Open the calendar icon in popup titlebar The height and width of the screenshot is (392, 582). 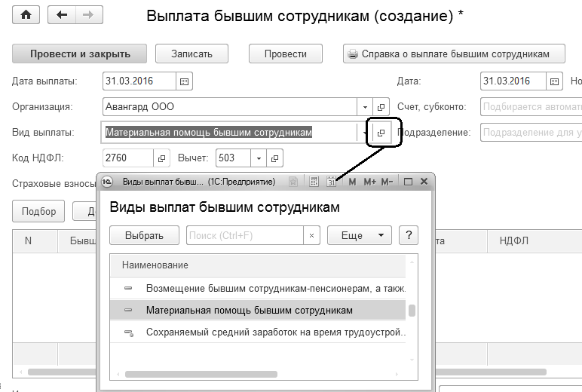(x=332, y=182)
